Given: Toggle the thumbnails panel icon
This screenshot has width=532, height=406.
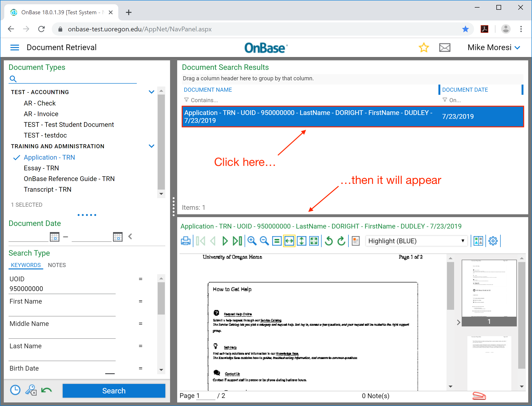Looking at the screenshot, I should point(478,241).
